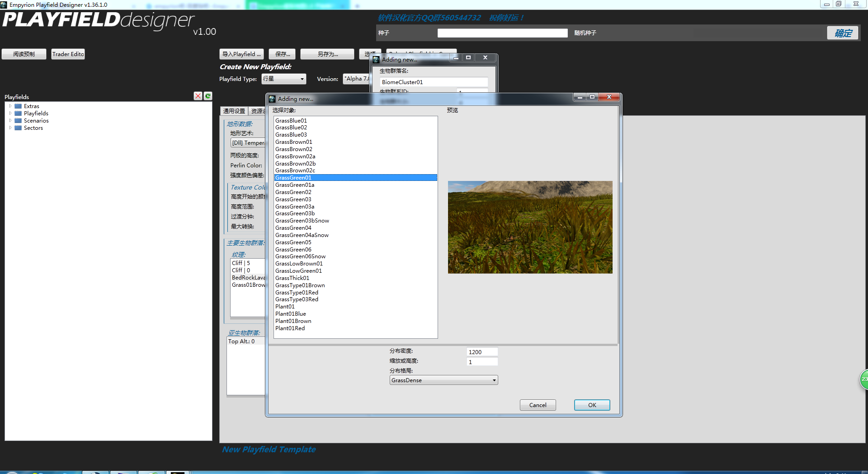Select GrassBlue03 in the object list
This screenshot has height=474, width=868.
tap(355, 135)
